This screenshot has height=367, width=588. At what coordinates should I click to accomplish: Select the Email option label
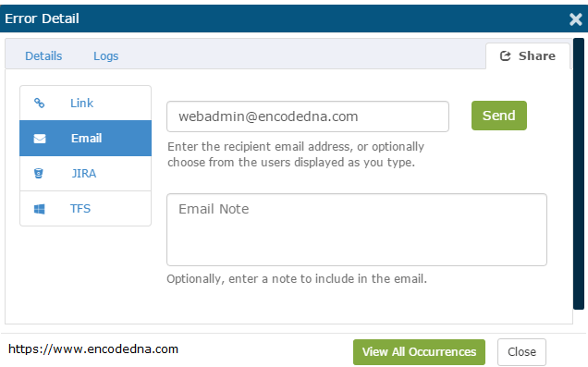click(86, 139)
